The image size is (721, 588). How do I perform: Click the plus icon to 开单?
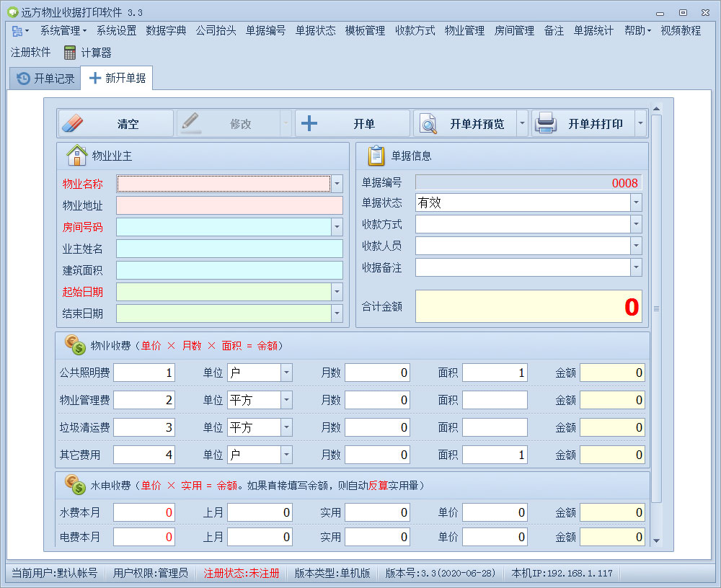click(x=309, y=122)
